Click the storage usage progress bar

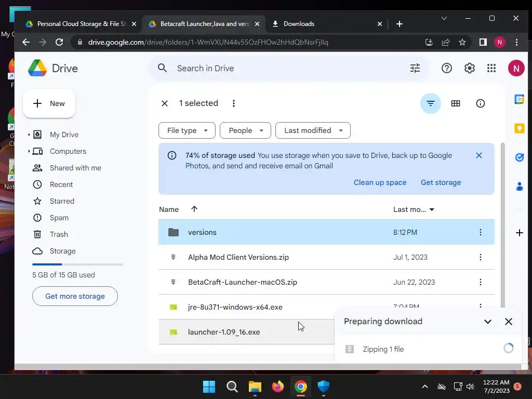pos(77,264)
